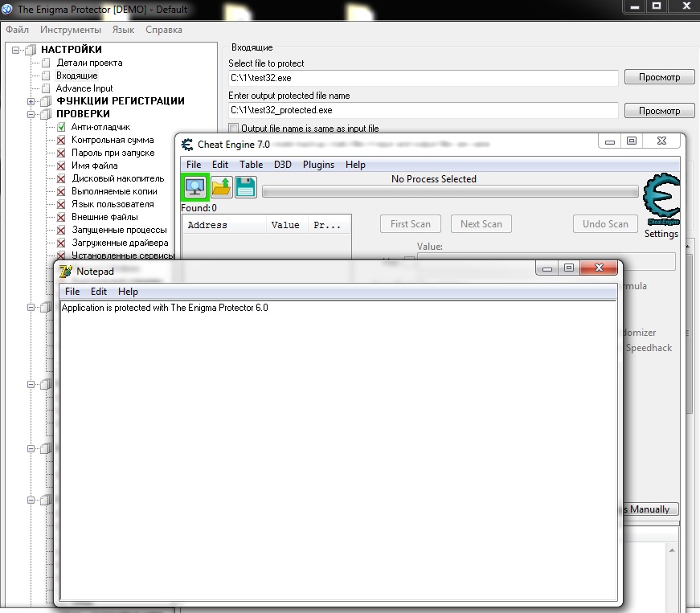The height and width of the screenshot is (613, 700).
Task: Click Value column header in results
Action: coord(287,225)
